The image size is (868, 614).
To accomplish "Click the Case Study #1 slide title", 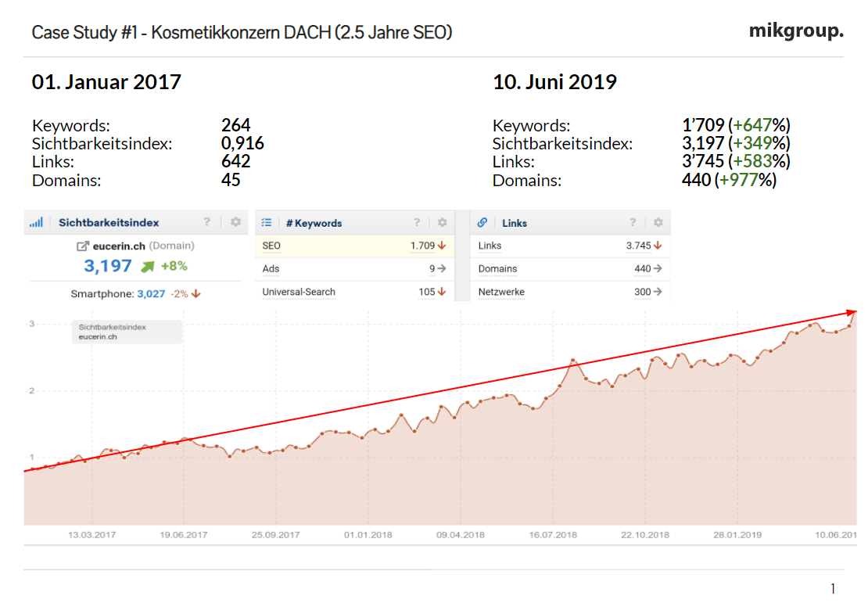I will click(x=242, y=33).
